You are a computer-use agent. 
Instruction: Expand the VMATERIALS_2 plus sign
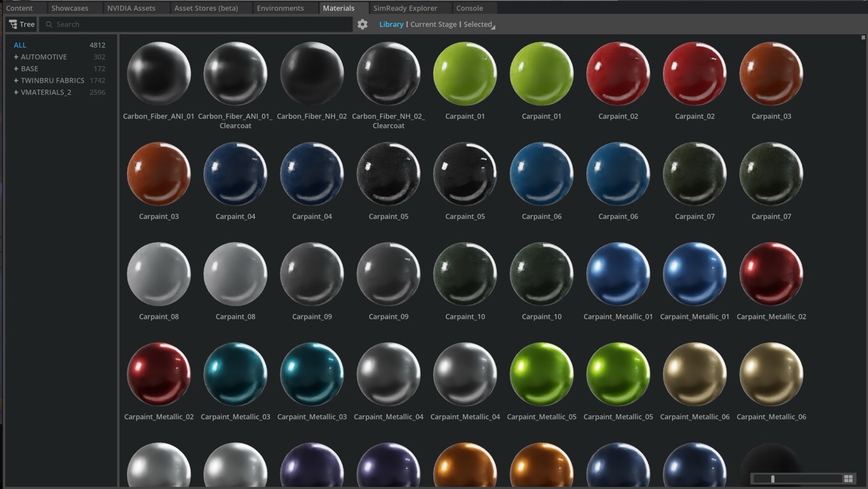click(16, 92)
